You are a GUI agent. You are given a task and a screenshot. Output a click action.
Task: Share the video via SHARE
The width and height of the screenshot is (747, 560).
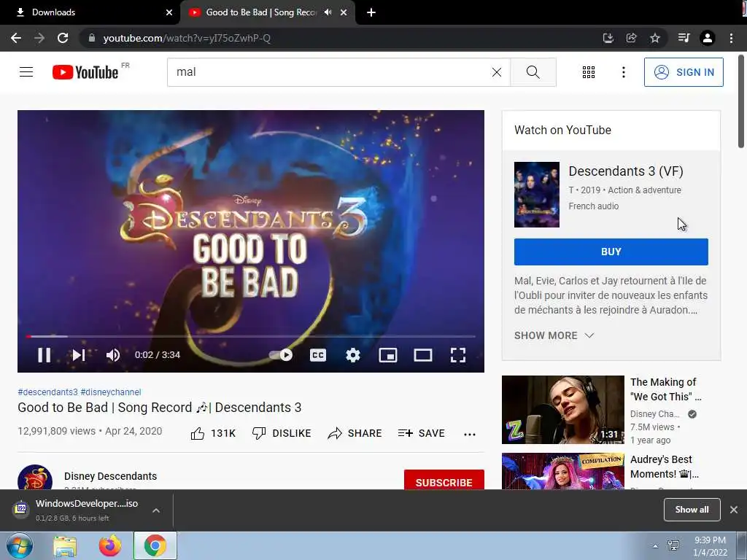pos(355,433)
